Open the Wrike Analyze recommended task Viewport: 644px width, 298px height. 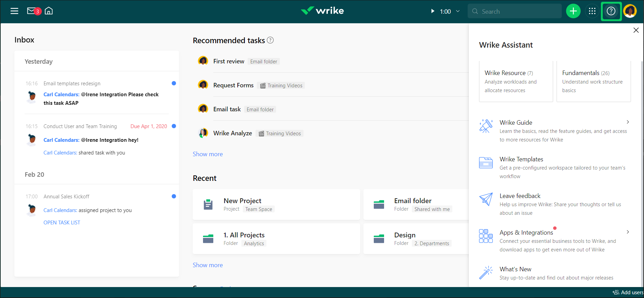[x=232, y=133]
